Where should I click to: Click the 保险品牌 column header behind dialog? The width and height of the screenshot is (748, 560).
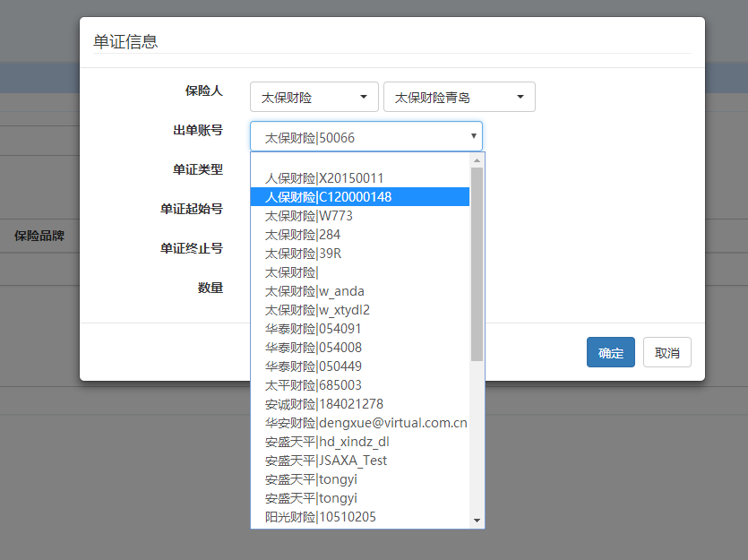point(39,236)
